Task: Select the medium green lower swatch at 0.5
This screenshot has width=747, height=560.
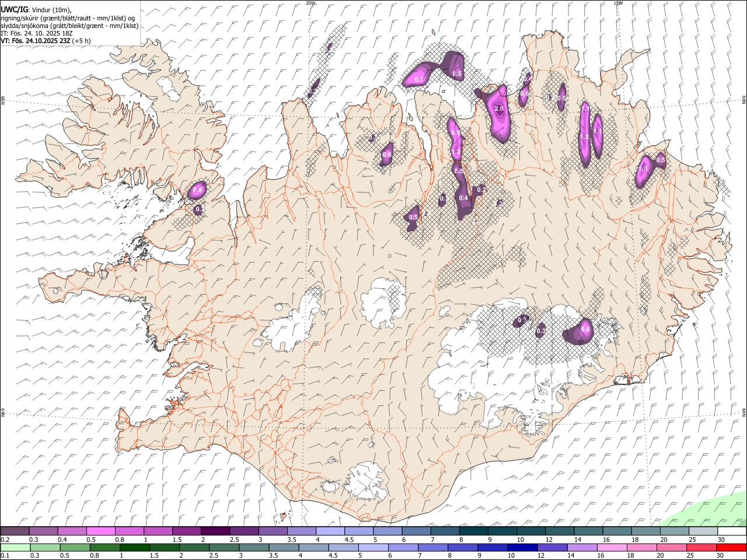Action: [75, 547]
